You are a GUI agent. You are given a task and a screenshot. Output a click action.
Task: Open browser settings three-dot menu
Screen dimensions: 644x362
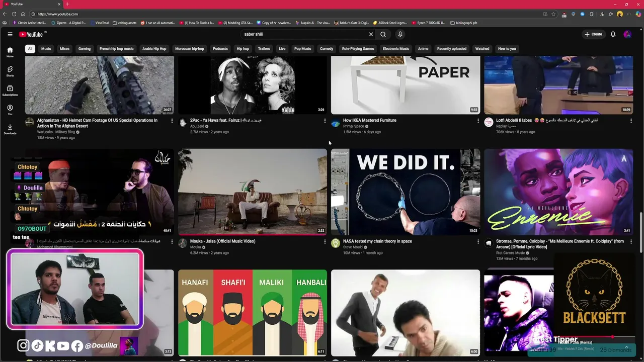tap(629, 14)
